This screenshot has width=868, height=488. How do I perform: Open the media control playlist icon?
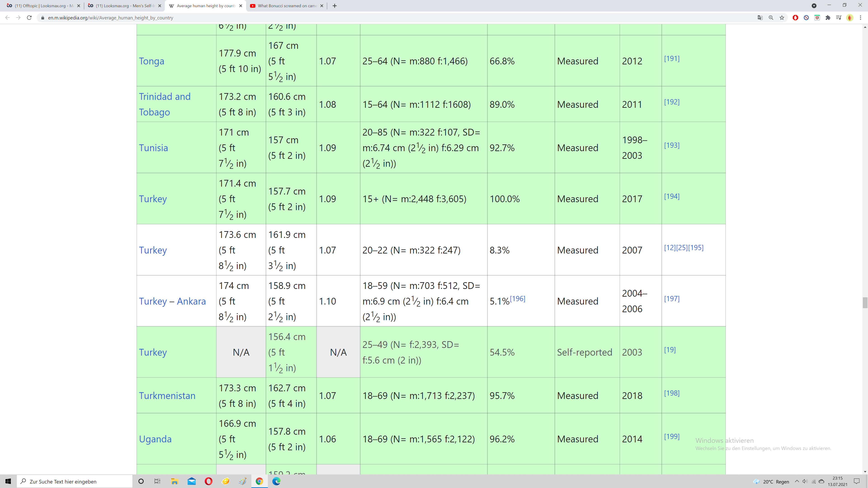tap(839, 18)
